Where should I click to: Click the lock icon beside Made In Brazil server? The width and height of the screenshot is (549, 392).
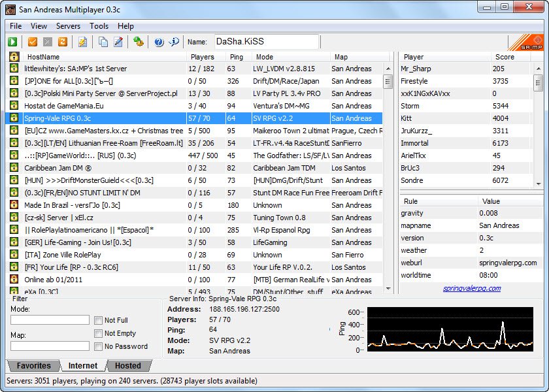click(x=14, y=204)
